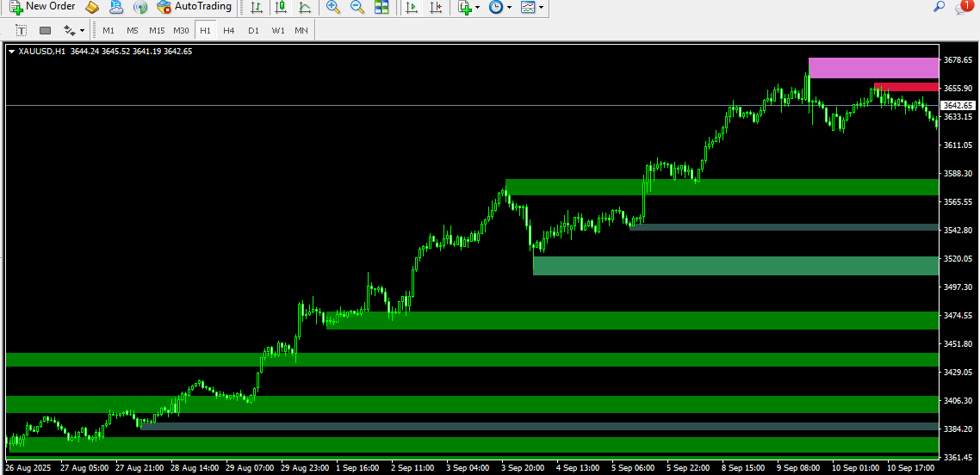Select the text label tool
Viewport: 980px width, 475px height.
22,30
